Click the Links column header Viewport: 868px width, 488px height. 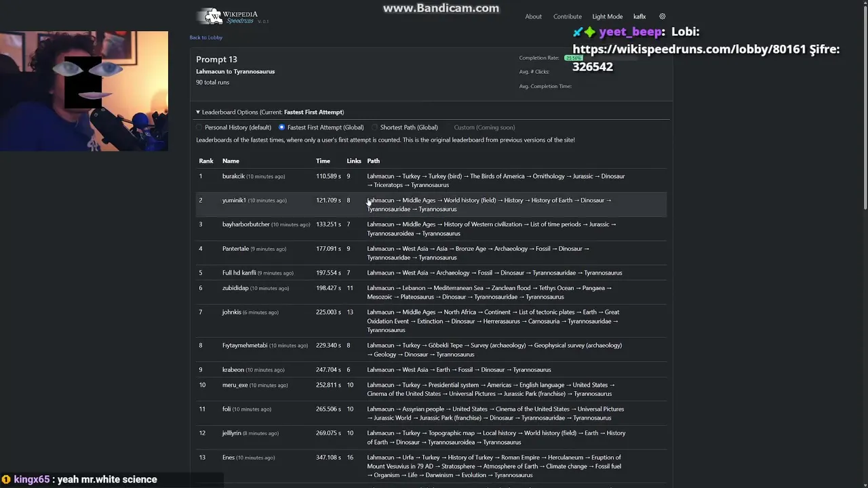(x=354, y=161)
